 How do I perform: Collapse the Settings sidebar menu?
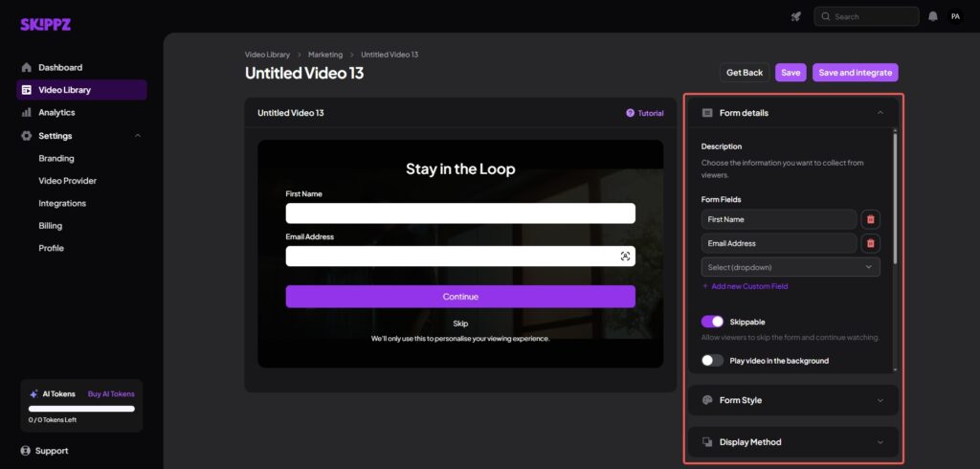(138, 136)
